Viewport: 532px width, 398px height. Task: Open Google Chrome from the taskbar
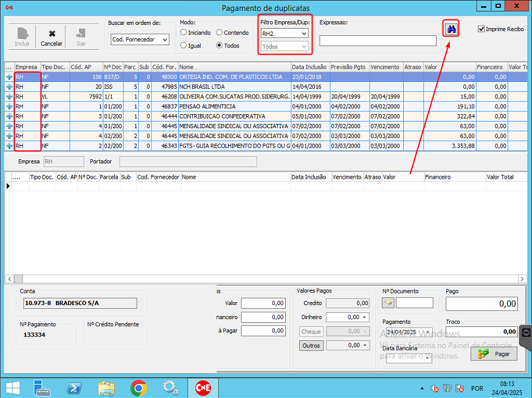click(139, 388)
